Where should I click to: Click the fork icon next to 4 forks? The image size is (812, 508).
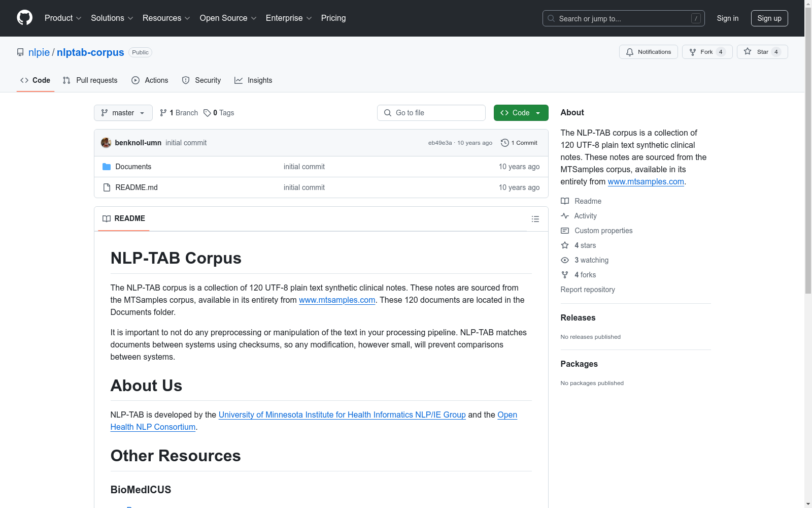pyautogui.click(x=565, y=275)
